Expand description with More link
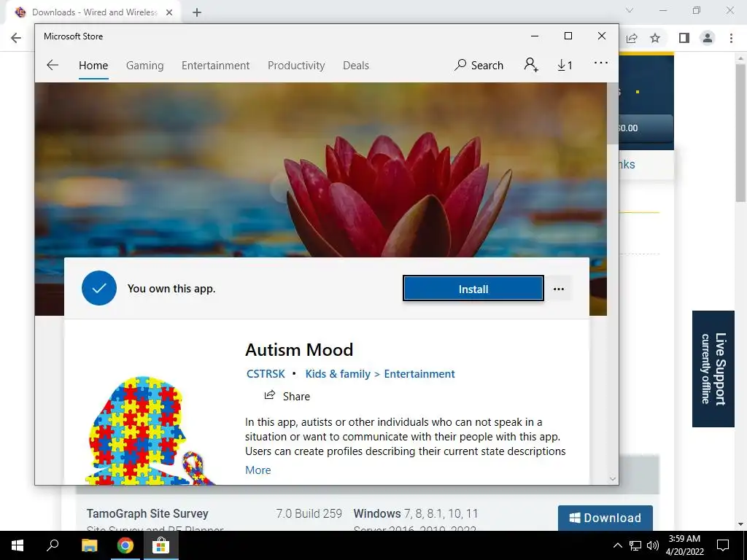 click(x=258, y=470)
